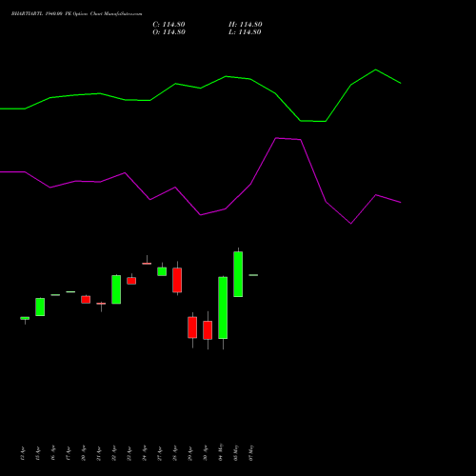
Task: Click the red candle on 30 Apr
Action: tap(208, 330)
